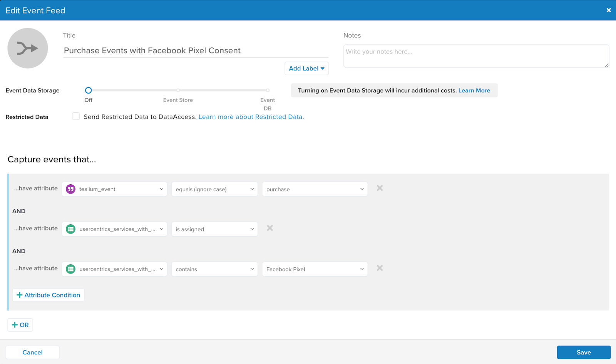Open the 'purchase' value dropdown

pos(315,189)
